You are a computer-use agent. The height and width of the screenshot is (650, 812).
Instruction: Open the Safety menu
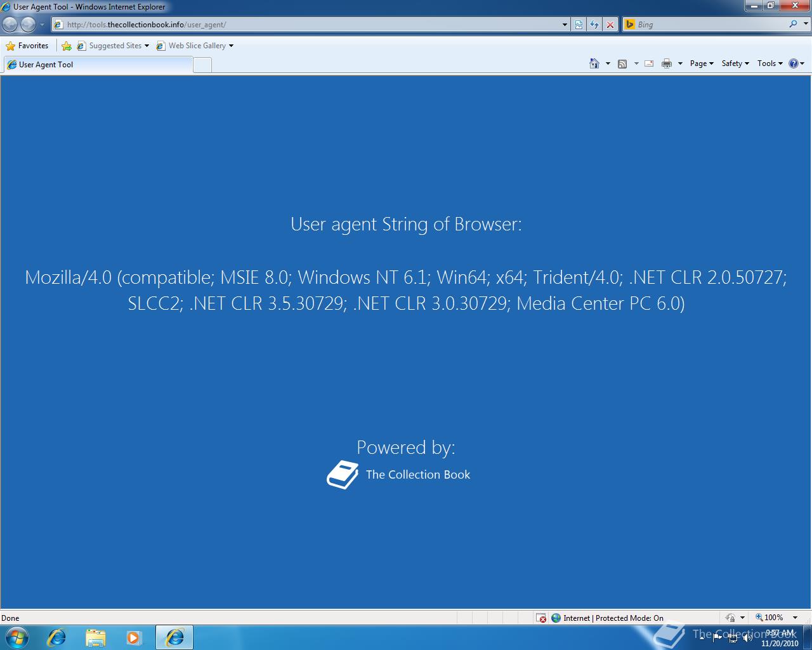click(735, 63)
